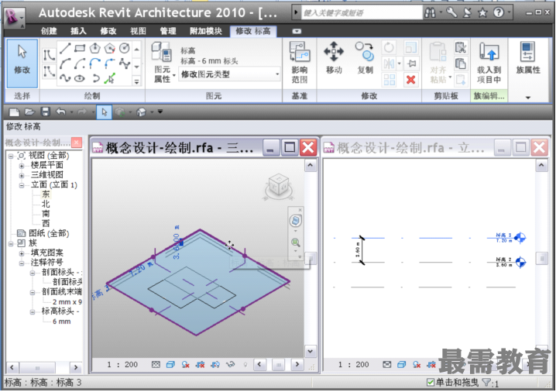
Task: Click the save disk icon in quick access
Action: coord(45,112)
